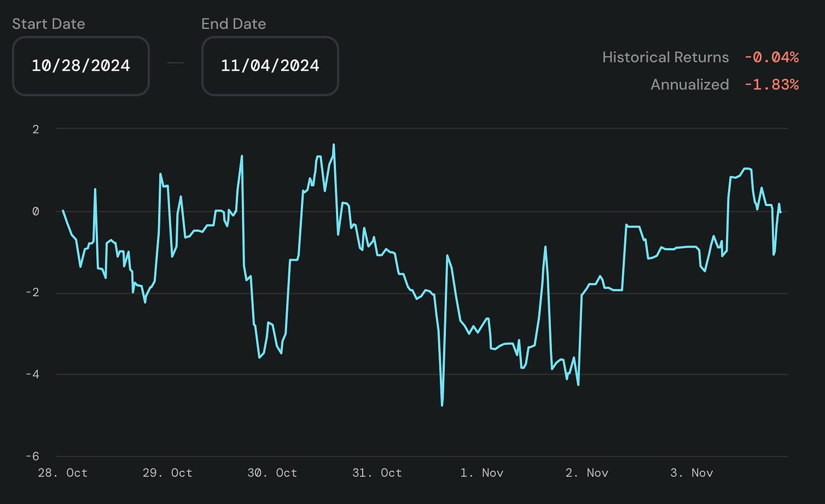Click the 'Start Date' label
Image resolution: width=825 pixels, height=504 pixels.
[x=49, y=24]
